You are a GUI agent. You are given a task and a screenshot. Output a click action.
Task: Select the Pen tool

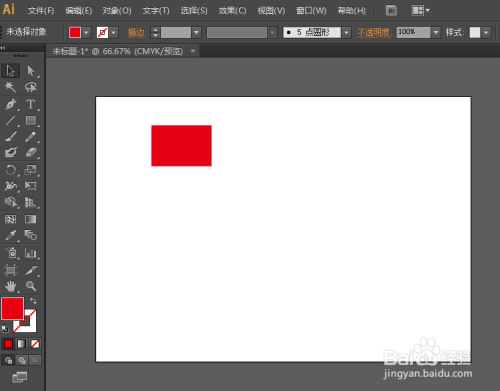coord(10,104)
